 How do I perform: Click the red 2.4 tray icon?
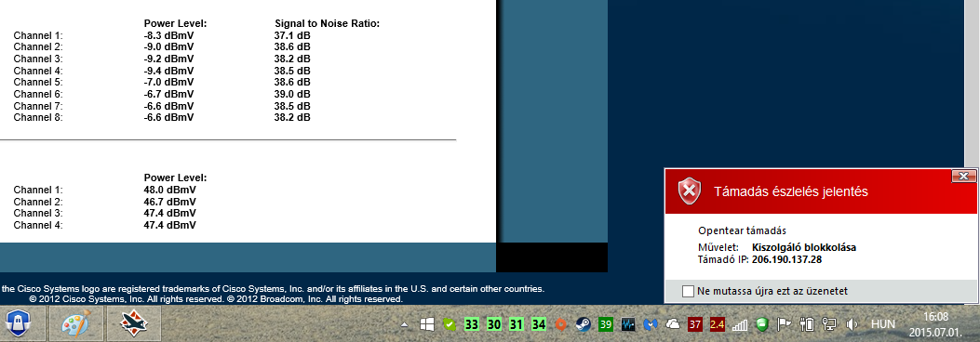coord(717,324)
